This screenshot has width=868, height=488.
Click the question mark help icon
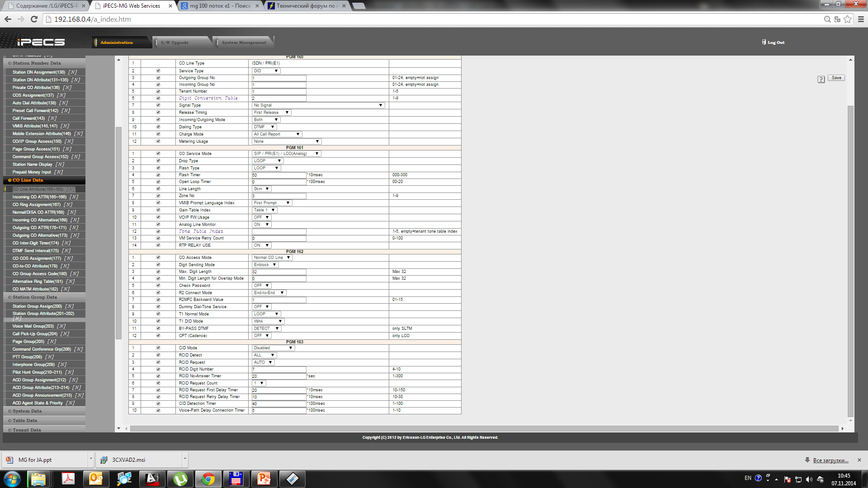(821, 80)
